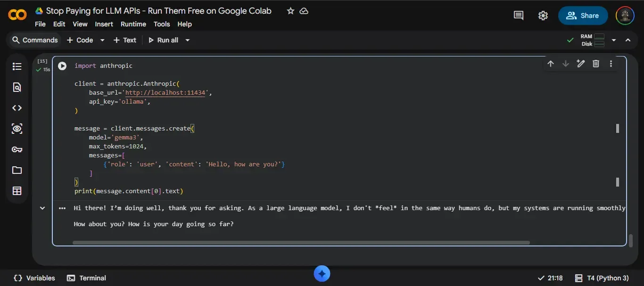Move cell down arrow
This screenshot has height=286, width=644.
[x=566, y=64]
